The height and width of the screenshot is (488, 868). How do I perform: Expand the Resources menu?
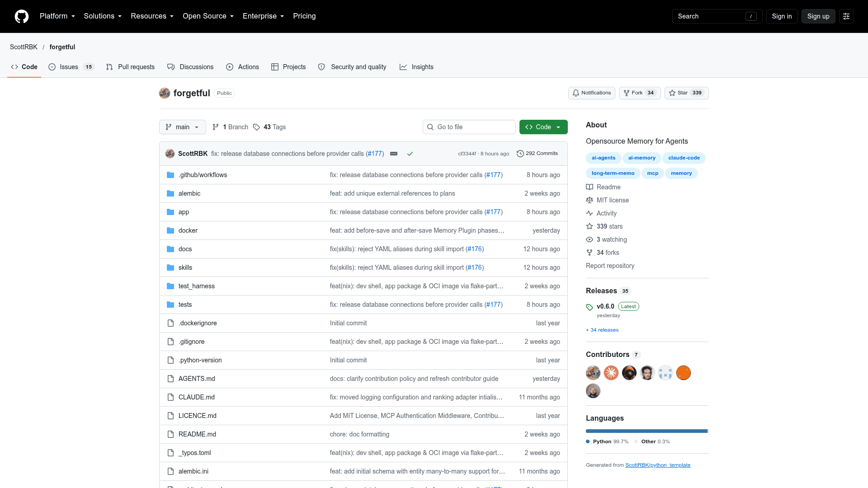tap(152, 16)
